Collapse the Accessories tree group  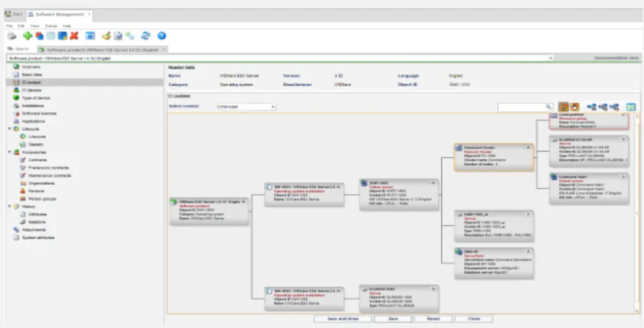(9, 152)
